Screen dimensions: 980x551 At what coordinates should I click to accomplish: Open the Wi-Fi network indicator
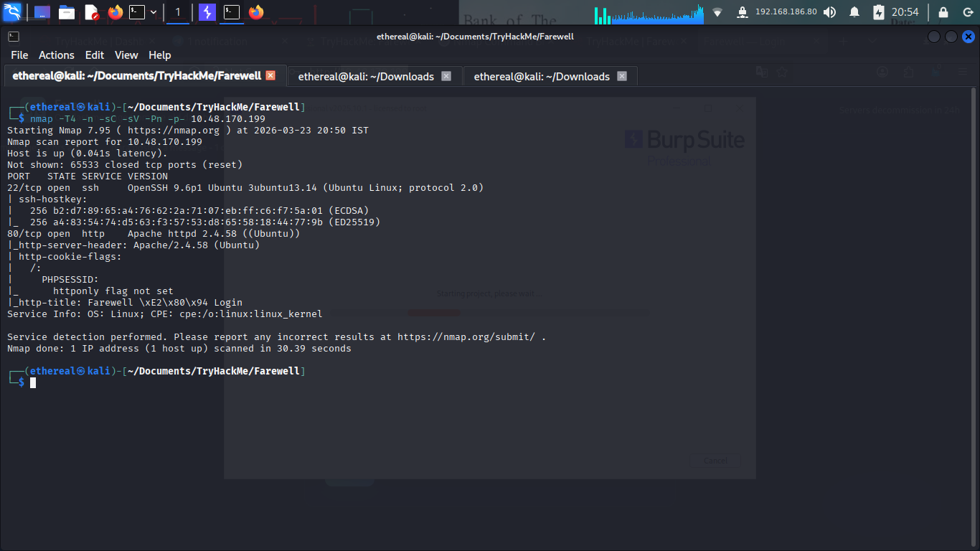click(x=717, y=12)
